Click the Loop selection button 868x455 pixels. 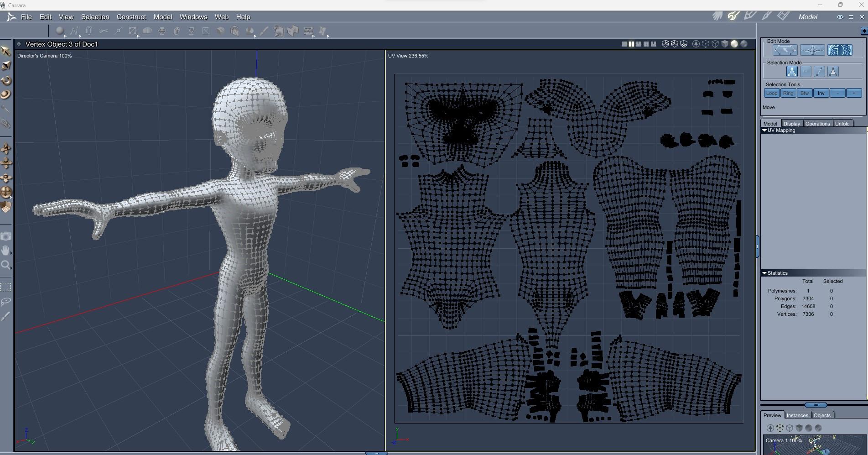tap(772, 93)
